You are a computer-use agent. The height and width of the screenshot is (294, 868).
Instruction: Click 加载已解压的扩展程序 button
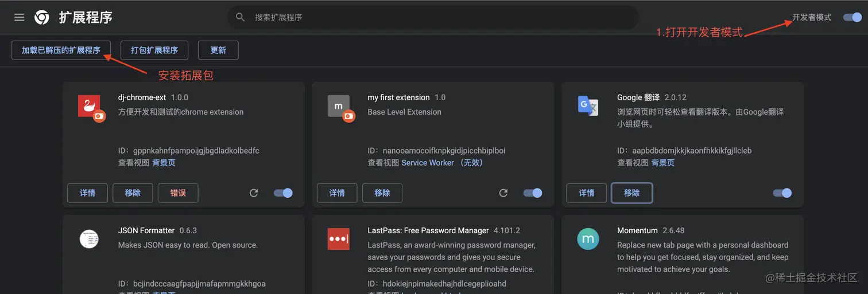click(x=61, y=50)
